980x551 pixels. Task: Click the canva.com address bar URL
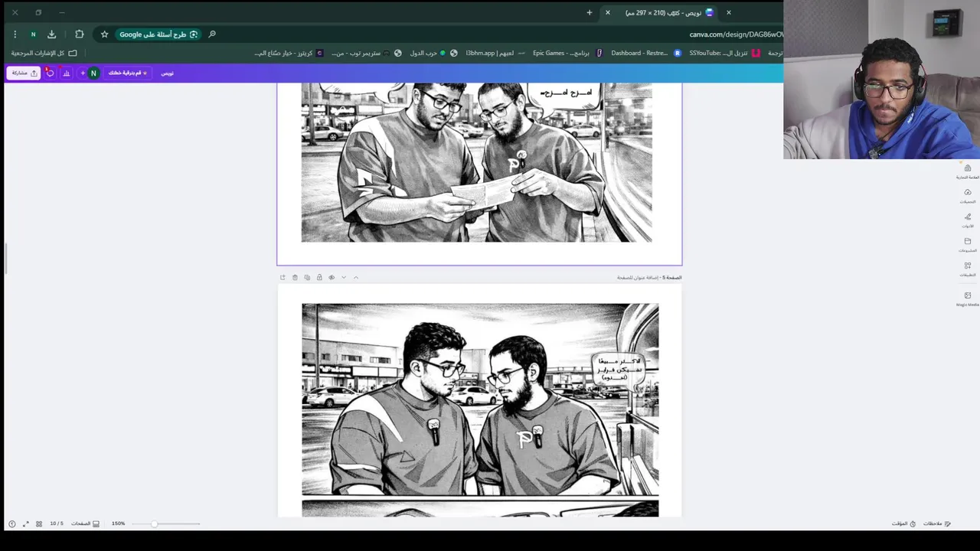point(736,34)
